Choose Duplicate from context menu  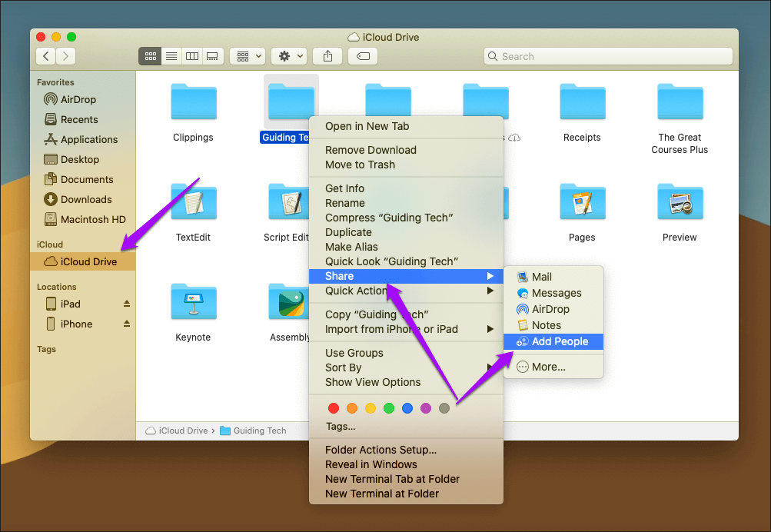point(406,232)
